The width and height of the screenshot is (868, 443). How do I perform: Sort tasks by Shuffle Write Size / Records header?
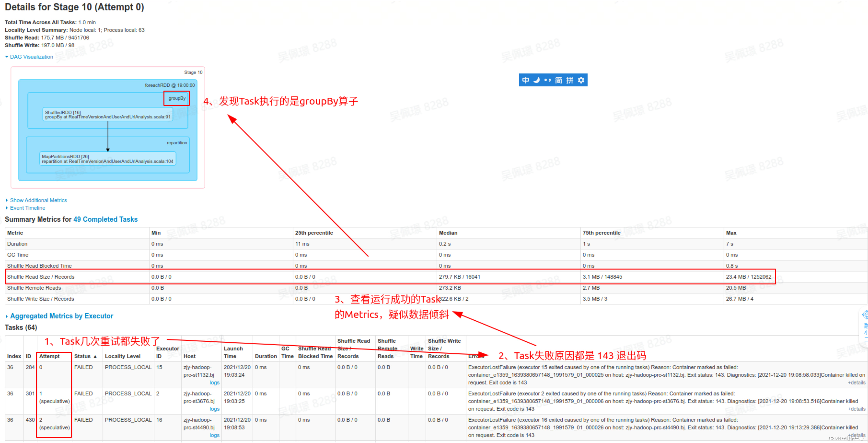click(x=444, y=348)
